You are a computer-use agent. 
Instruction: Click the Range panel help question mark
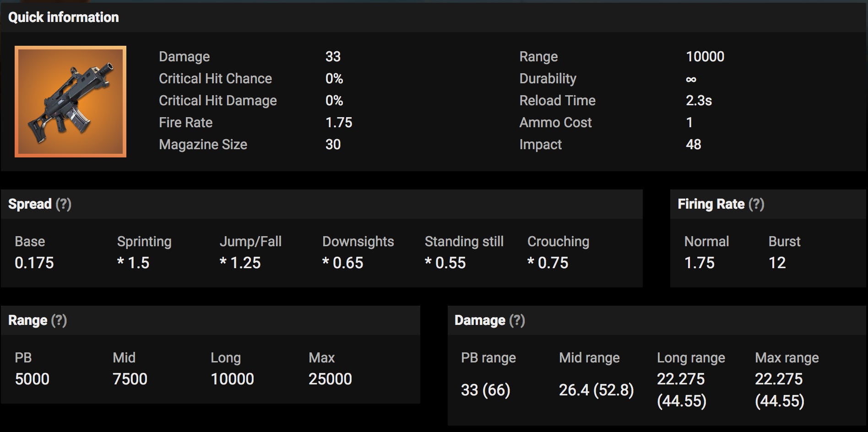(x=59, y=320)
